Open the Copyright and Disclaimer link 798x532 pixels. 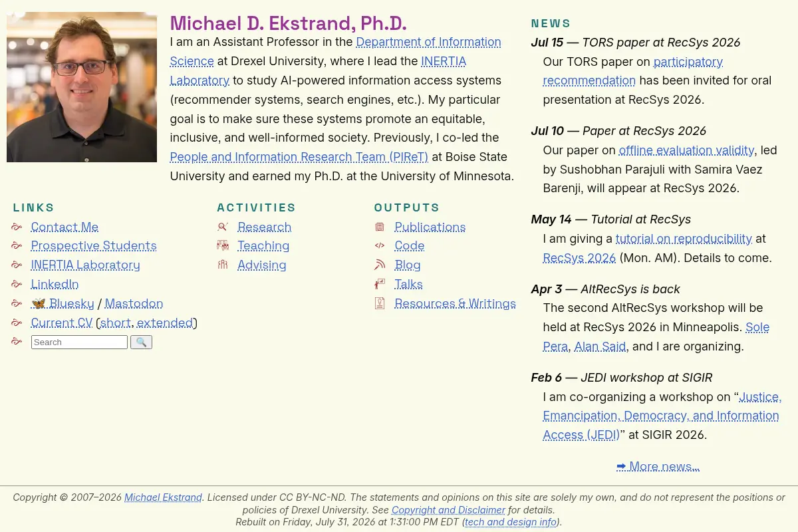tap(448, 510)
